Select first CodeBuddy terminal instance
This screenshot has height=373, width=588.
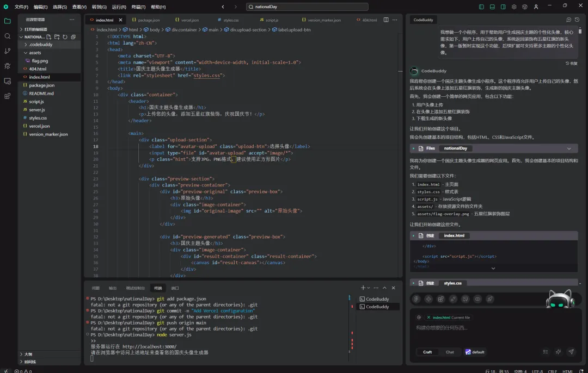click(x=378, y=299)
